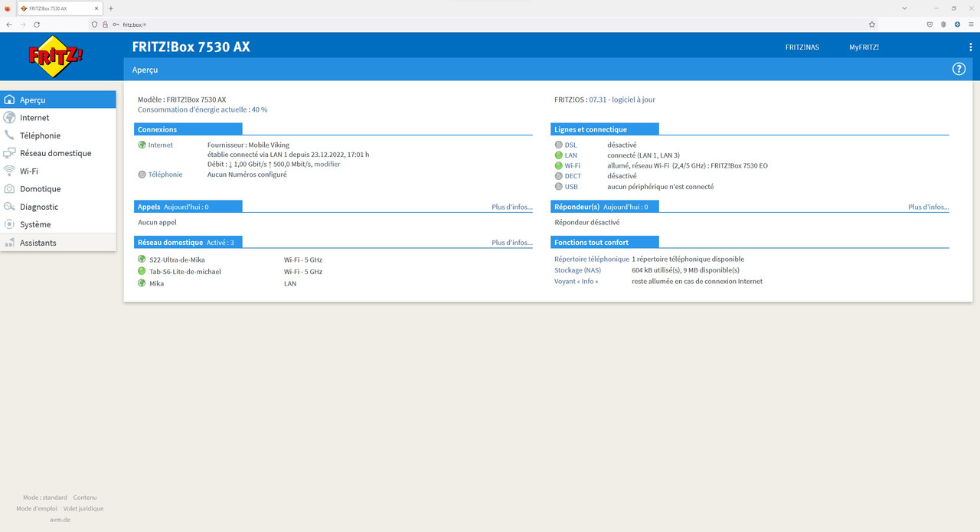Go back with the browser back arrow
The height and width of the screenshot is (532, 980).
click(x=9, y=24)
